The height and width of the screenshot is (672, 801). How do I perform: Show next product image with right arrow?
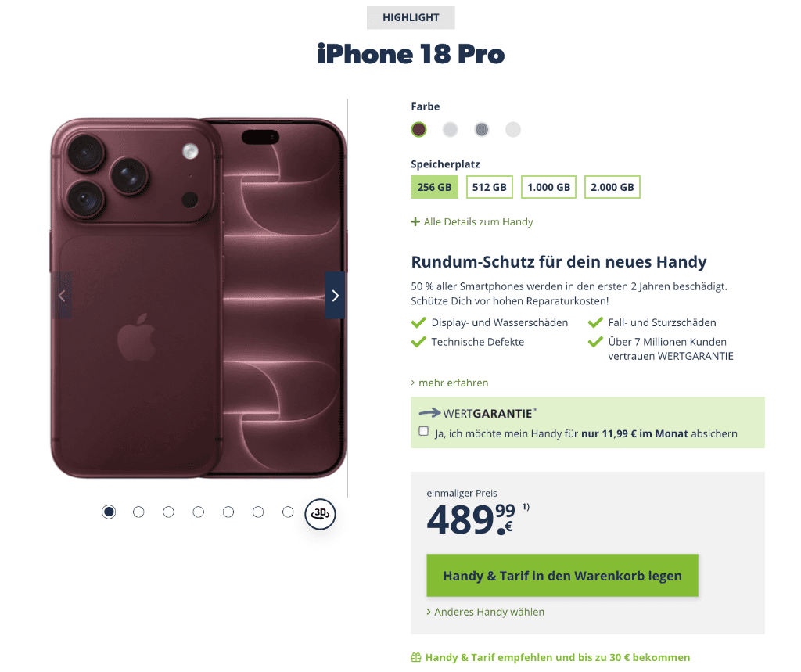click(x=335, y=296)
